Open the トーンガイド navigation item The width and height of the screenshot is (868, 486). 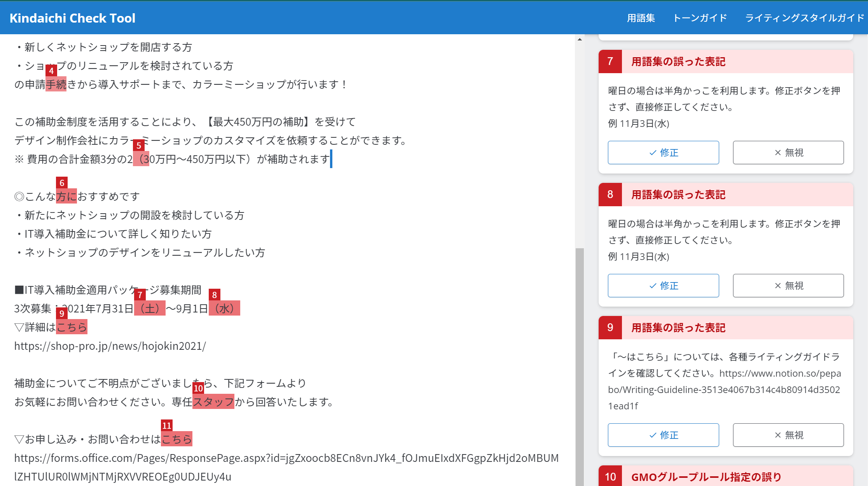tap(700, 18)
